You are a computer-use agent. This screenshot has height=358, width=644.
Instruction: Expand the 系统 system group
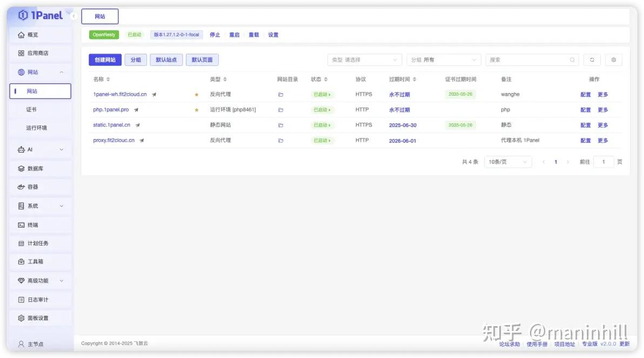(x=40, y=206)
